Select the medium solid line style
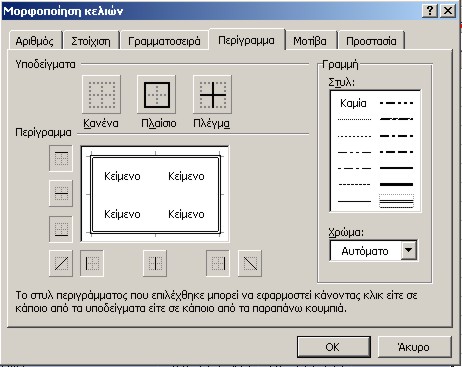The width and height of the screenshot is (462, 367). click(396, 168)
